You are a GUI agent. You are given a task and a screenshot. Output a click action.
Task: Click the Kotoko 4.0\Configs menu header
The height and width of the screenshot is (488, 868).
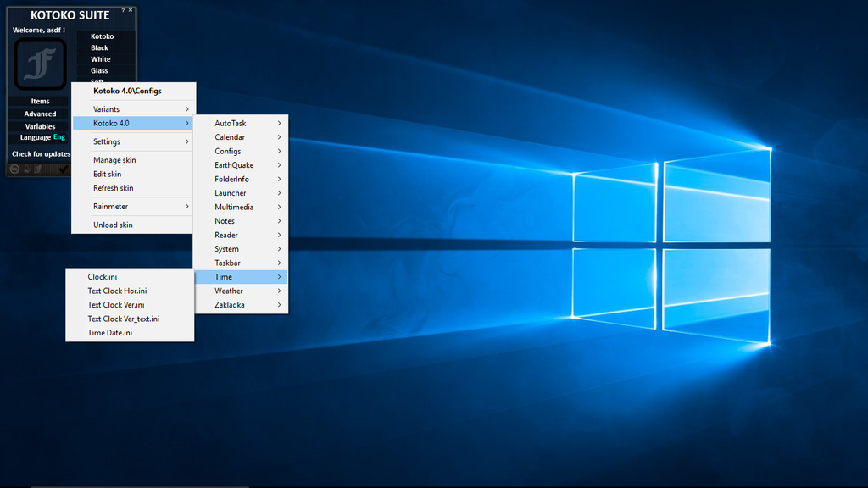[133, 91]
